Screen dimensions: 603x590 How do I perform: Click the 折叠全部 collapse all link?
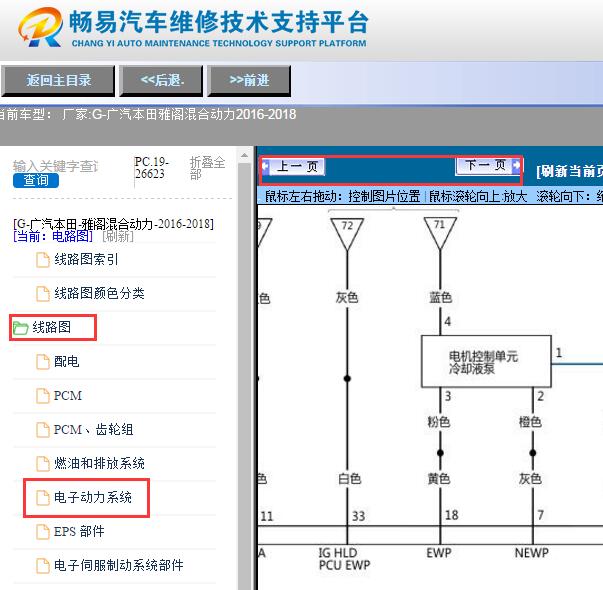[x=207, y=168]
